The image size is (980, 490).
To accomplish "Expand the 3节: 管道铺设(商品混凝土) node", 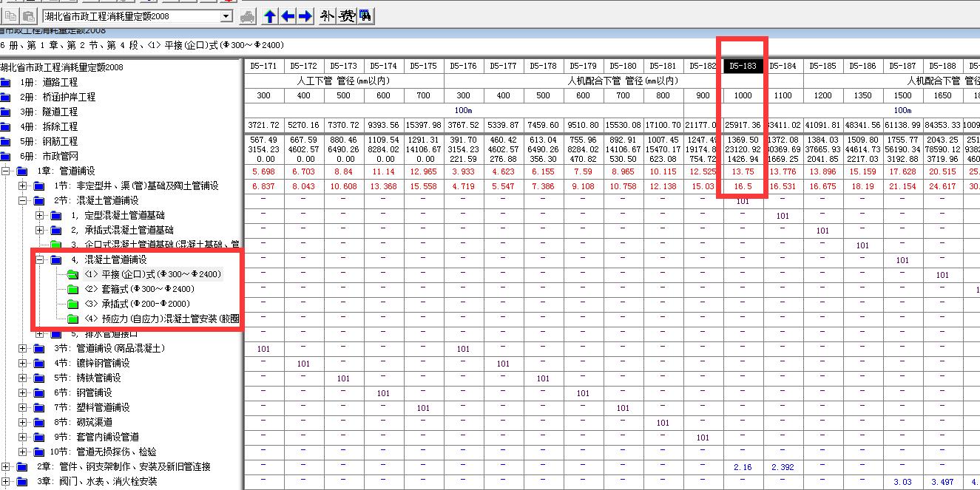I will (23, 349).
